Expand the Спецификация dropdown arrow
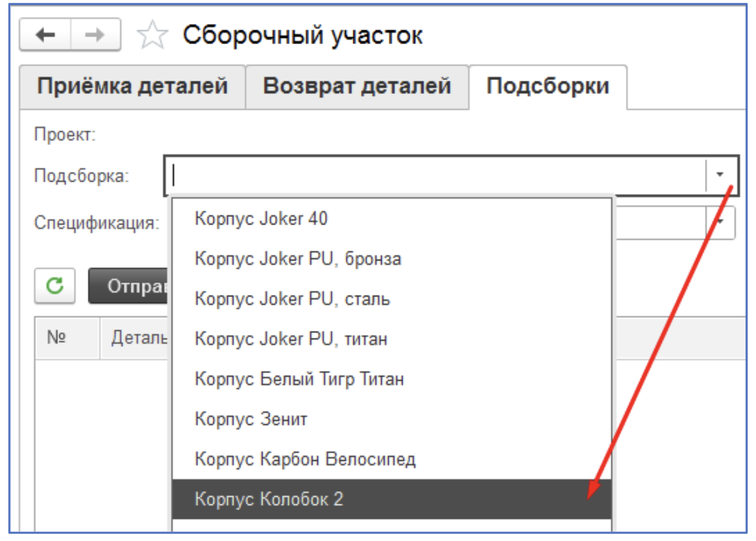 pos(720,222)
